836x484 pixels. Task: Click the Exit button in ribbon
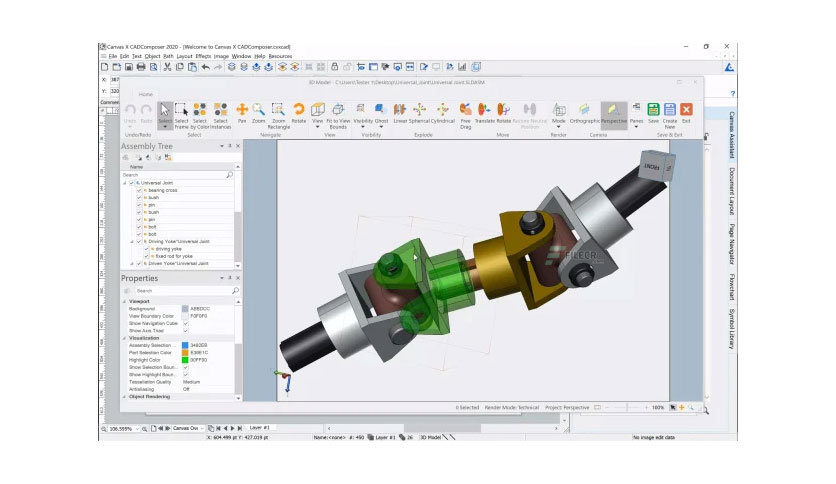coord(686,113)
